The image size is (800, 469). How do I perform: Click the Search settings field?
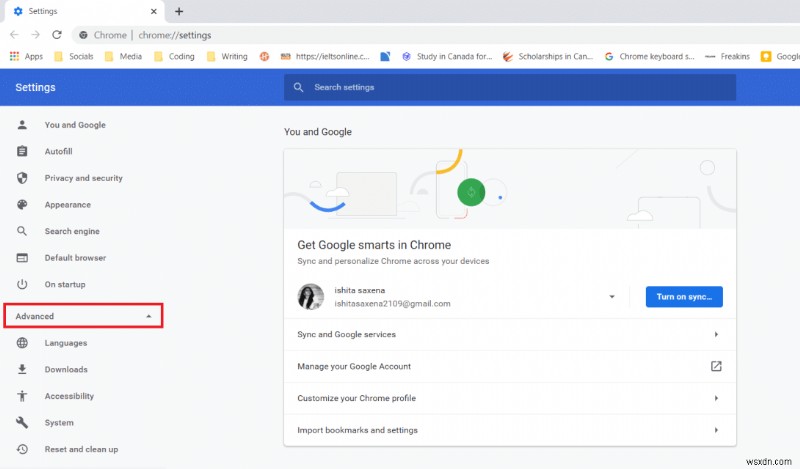coord(510,87)
